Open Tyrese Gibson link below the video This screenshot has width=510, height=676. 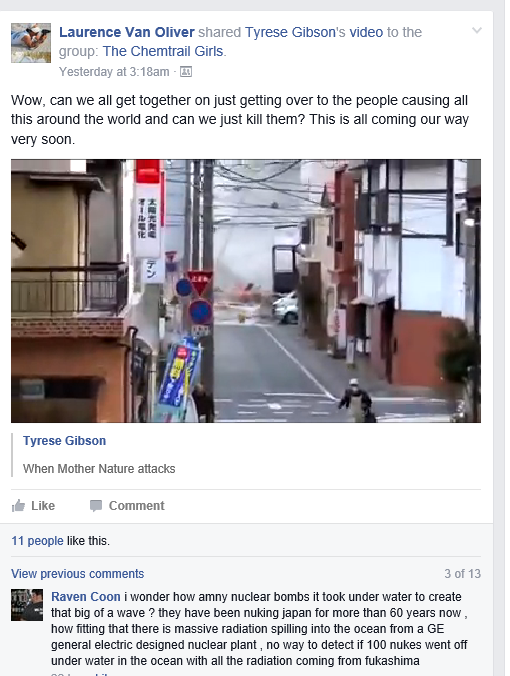(x=64, y=441)
